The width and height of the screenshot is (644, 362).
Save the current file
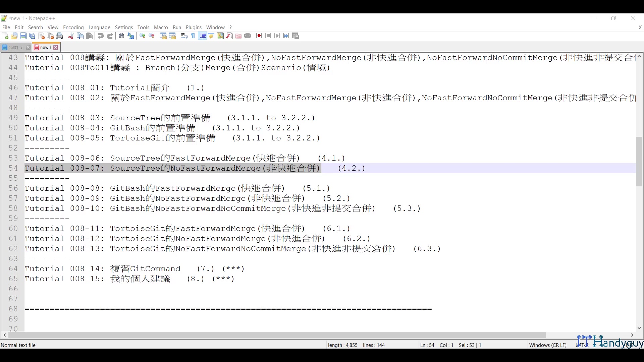point(23,36)
